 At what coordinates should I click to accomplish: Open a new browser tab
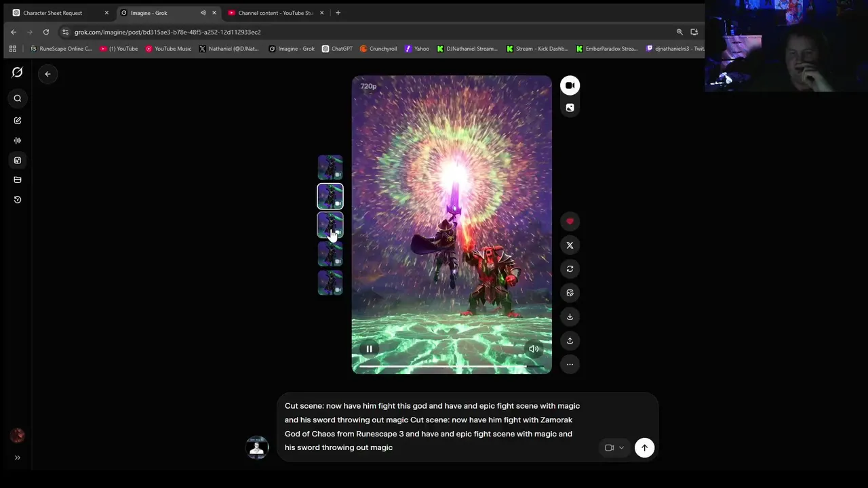tap(338, 13)
